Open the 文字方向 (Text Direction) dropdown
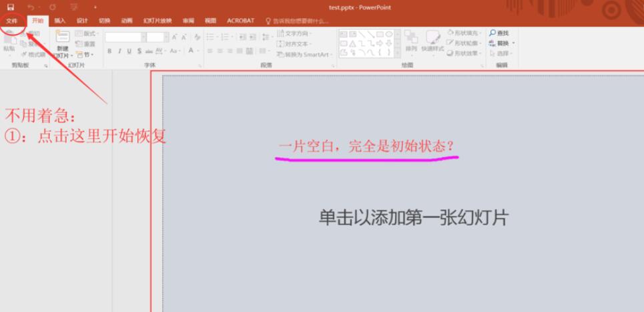644x312 pixels. coord(294,33)
